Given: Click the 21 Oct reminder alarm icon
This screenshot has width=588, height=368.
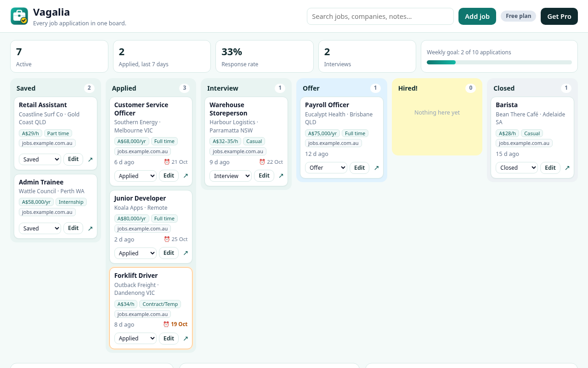Looking at the screenshot, I should (x=167, y=162).
